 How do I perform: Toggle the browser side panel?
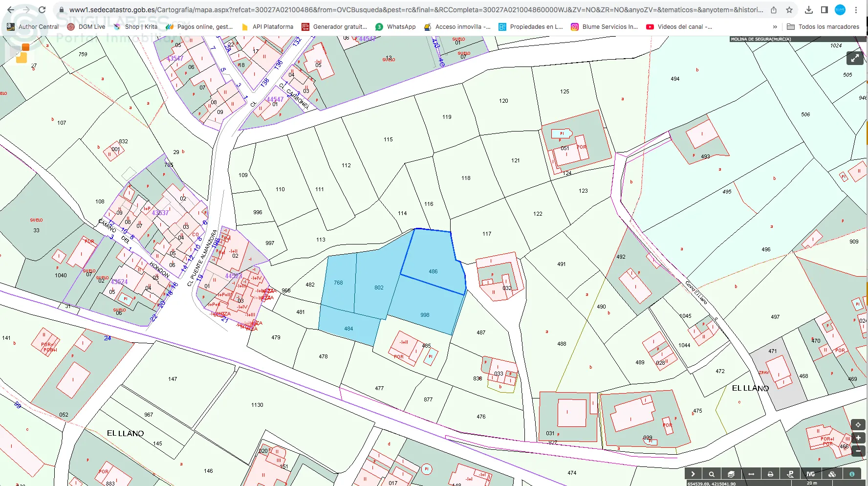point(825,10)
